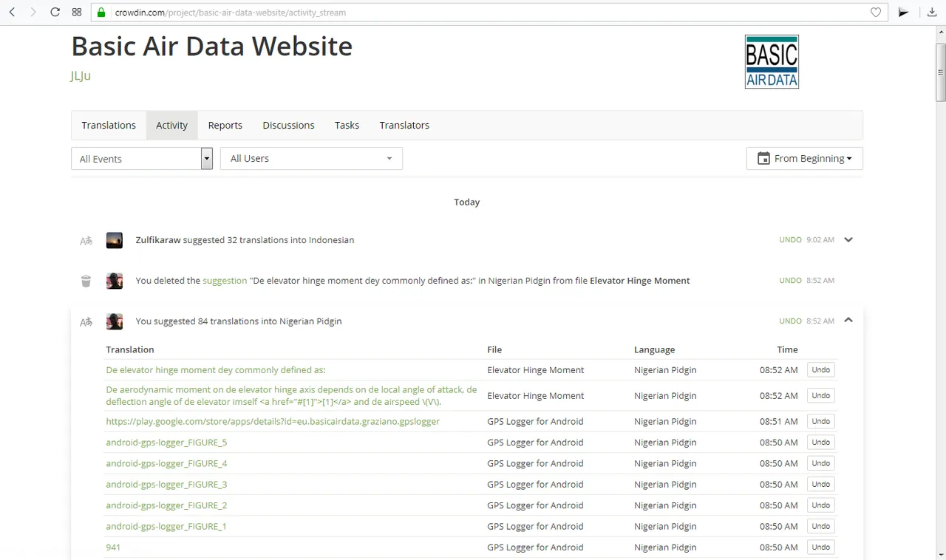Open the All Users dropdown
Viewport: 946px width, 560px height.
coord(311,158)
